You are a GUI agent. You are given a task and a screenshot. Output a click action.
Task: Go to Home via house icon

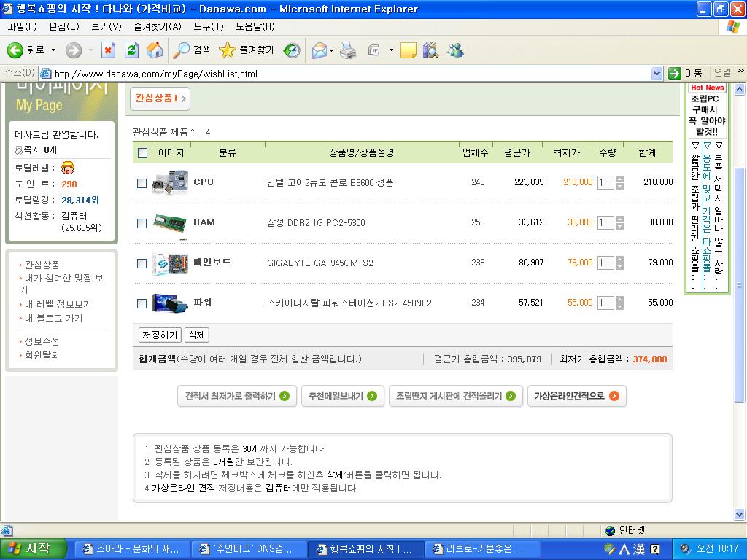(x=155, y=50)
